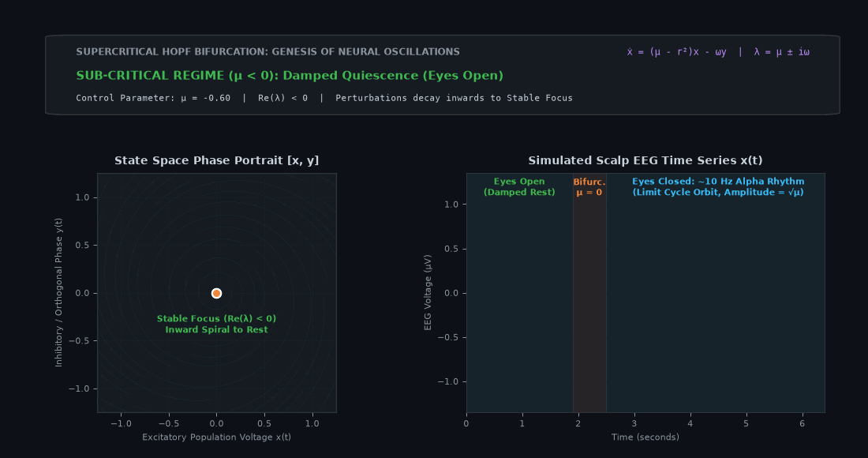The width and height of the screenshot is (868, 458).
Task: Select the green "SUB-CRITICAL REGIME" heading
Action: (x=290, y=75)
